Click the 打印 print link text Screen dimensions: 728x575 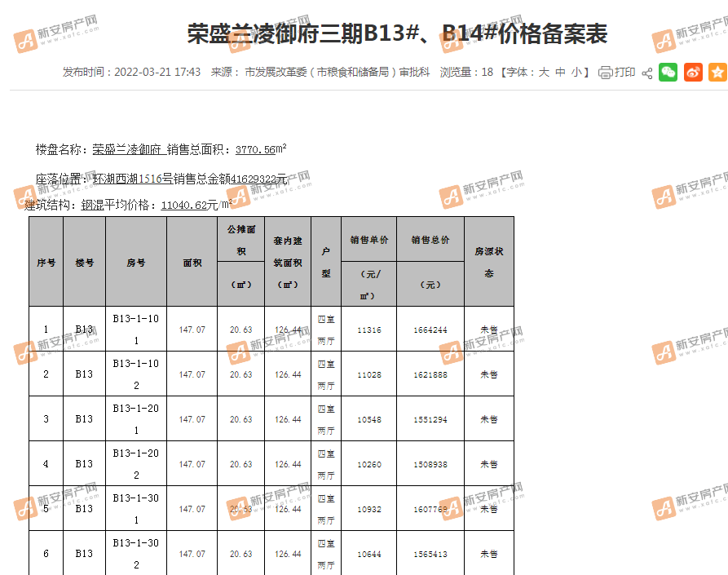tap(624, 73)
